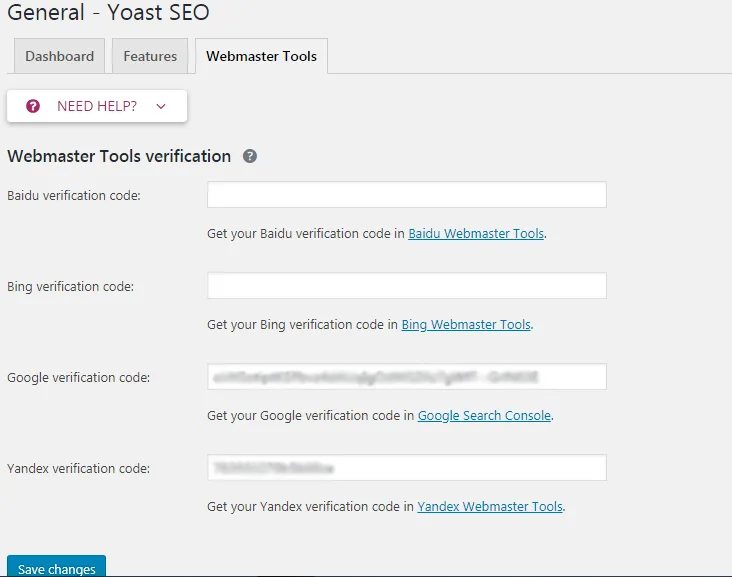Select the Webmaster Tools tab
Viewport: 732px width, 577px height.
pyautogui.click(x=261, y=56)
